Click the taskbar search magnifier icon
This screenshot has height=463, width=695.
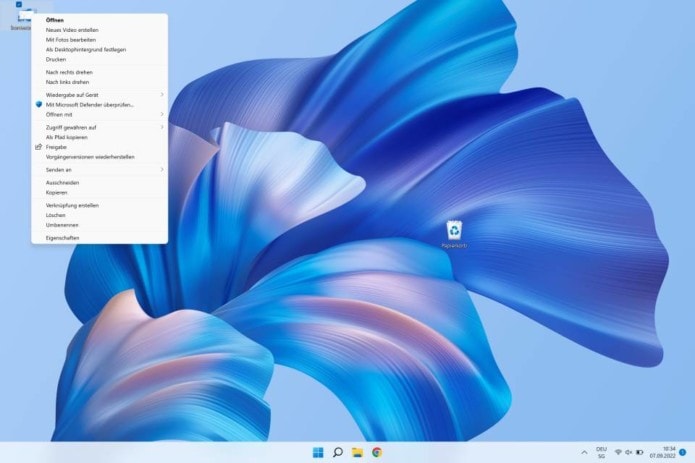click(x=338, y=452)
